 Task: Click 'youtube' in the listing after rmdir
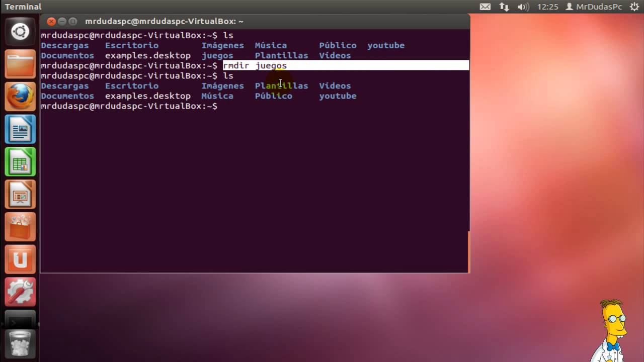(338, 96)
